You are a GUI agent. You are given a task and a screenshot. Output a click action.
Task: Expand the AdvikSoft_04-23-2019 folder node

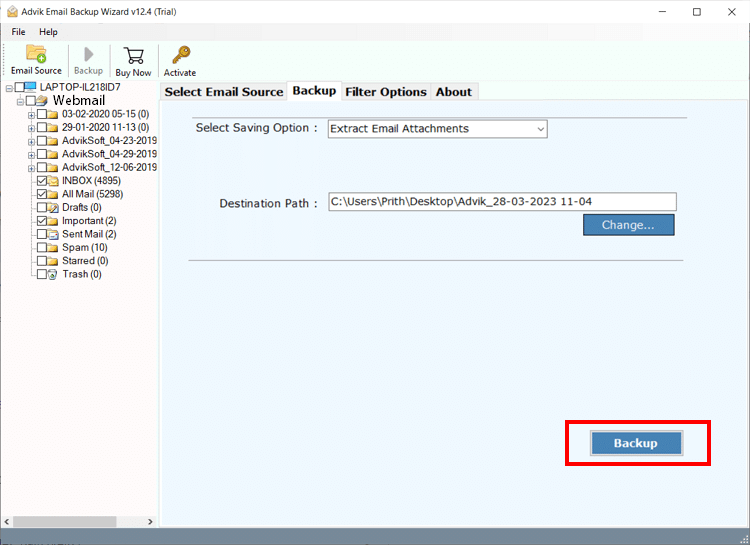pyautogui.click(x=32, y=142)
